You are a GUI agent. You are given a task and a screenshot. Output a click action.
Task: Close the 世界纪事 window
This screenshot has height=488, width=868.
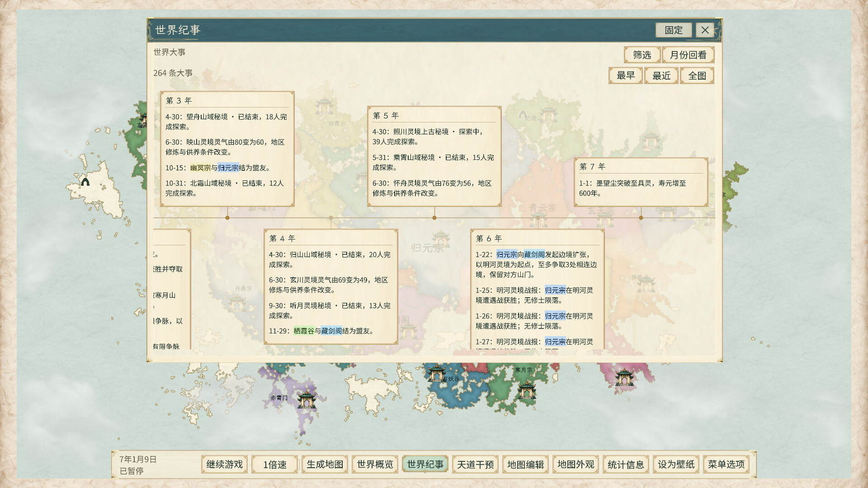coord(705,30)
